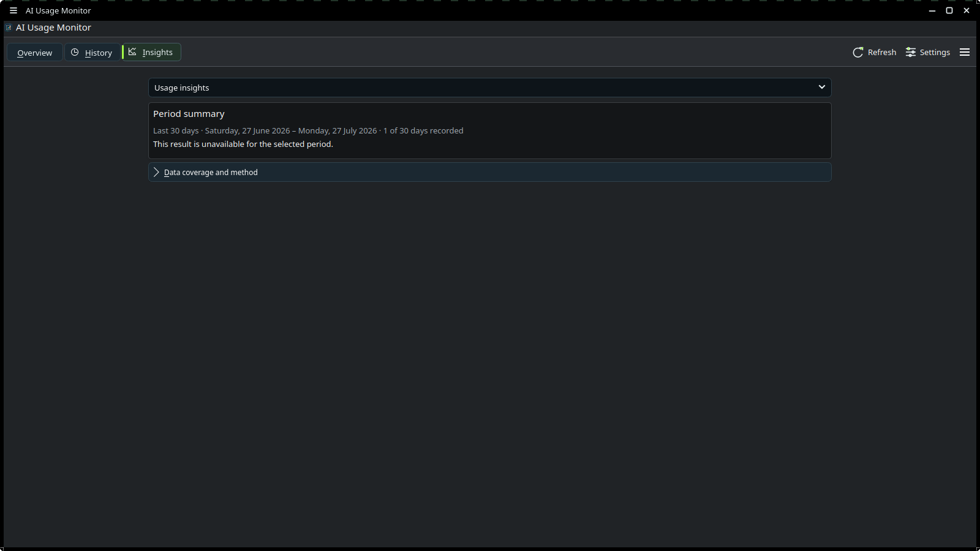Open the title bar window menu icon

point(13,10)
